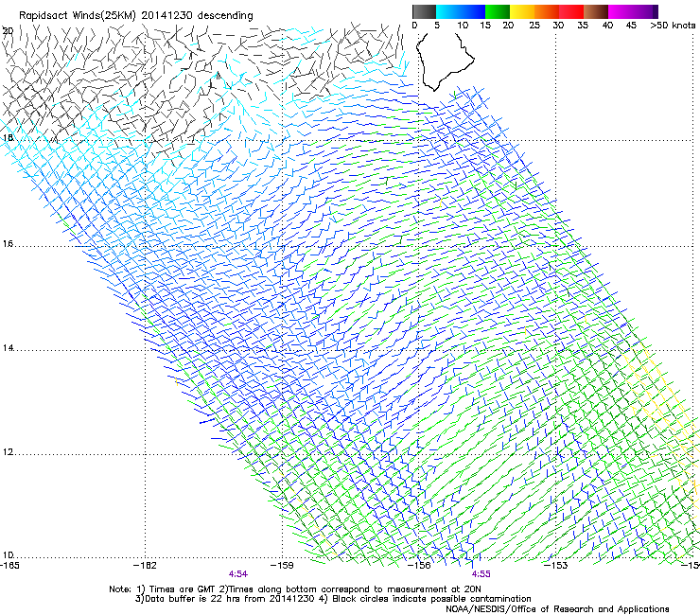Screen dimensions: 700x615
Task: Click the orange 25-30 knots color swatch
Action: pyautogui.click(x=547, y=11)
